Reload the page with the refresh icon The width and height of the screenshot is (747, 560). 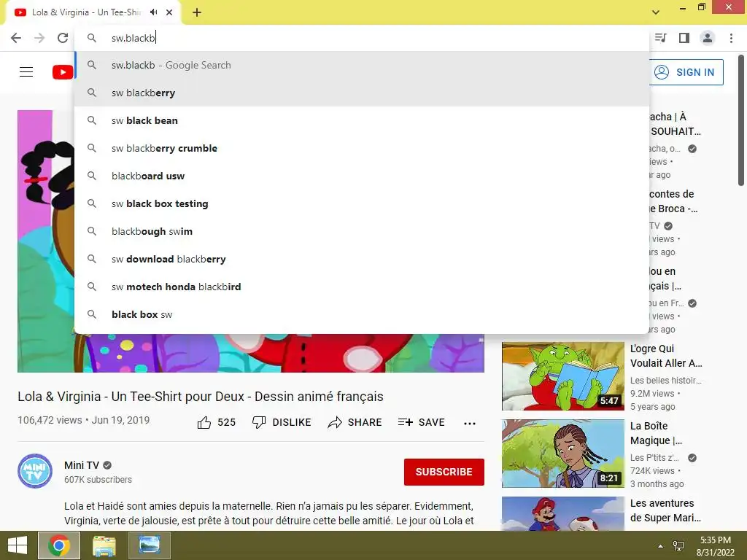(63, 38)
